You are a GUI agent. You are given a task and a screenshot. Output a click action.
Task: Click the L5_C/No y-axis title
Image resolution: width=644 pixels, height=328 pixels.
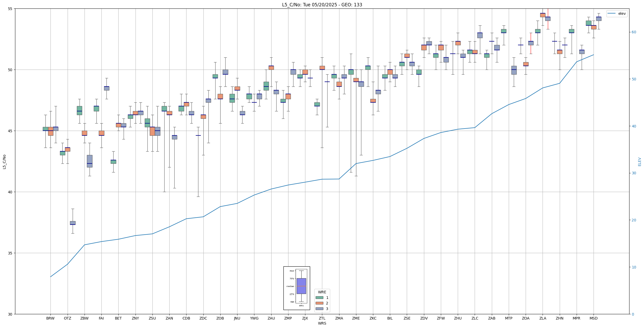point(4,162)
